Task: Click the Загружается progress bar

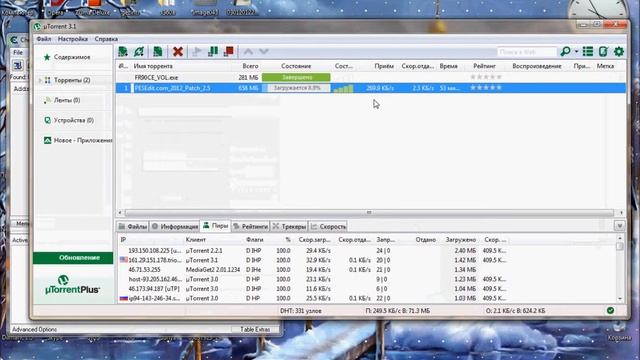Action: (296, 88)
